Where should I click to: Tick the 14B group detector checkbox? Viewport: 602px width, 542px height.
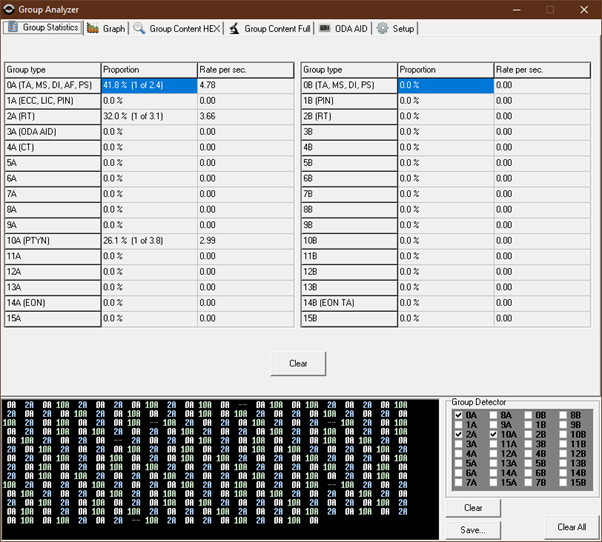(564, 473)
